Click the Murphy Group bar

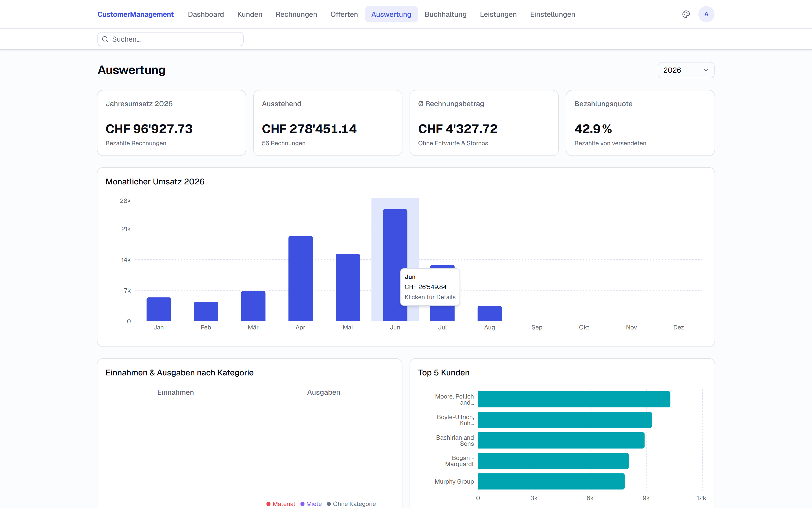551,482
